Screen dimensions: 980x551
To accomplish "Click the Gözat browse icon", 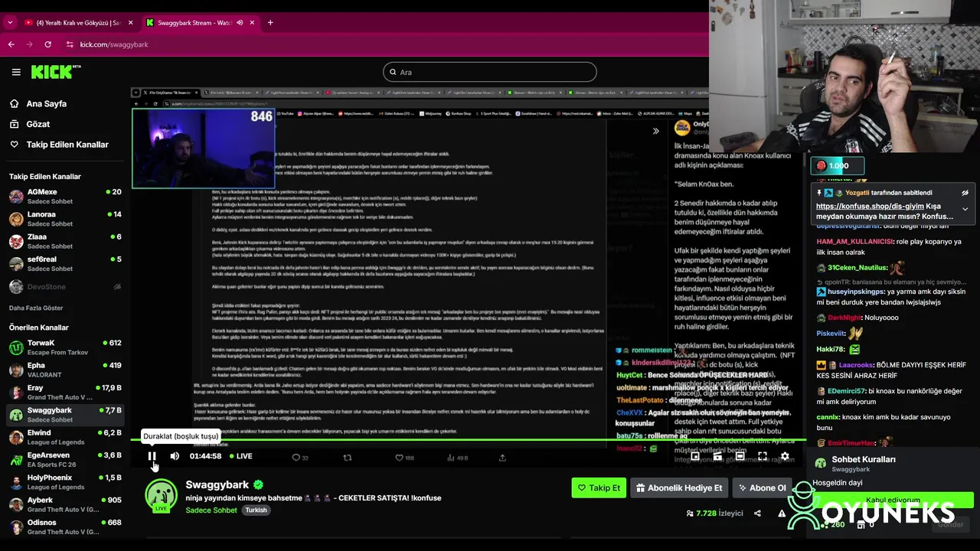I will (x=14, y=124).
